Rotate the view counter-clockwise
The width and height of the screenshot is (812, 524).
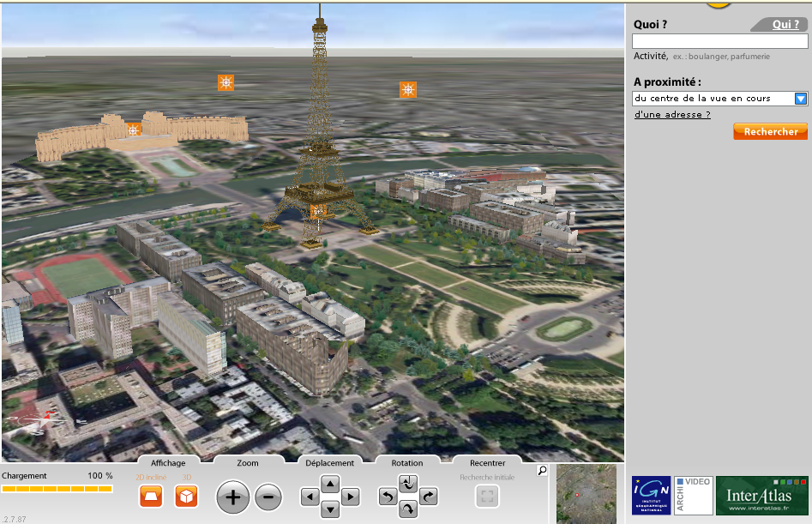[x=388, y=497]
